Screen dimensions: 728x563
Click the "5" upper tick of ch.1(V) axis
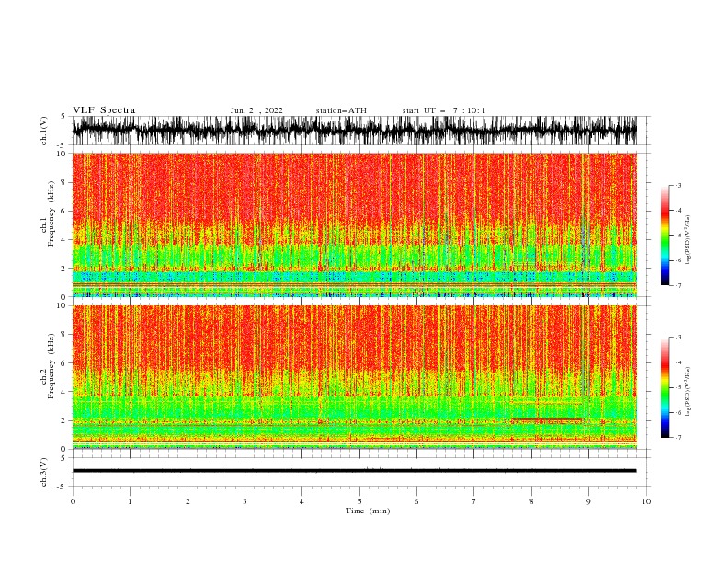pos(63,116)
